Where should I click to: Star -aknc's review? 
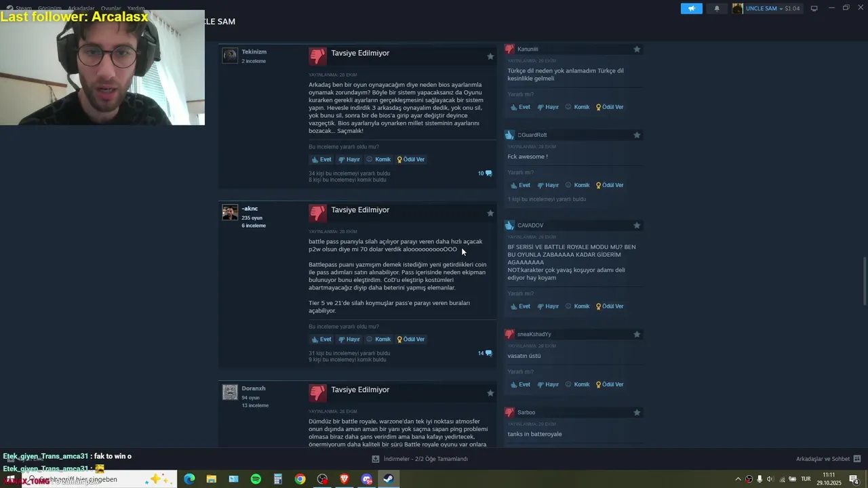[490, 213]
